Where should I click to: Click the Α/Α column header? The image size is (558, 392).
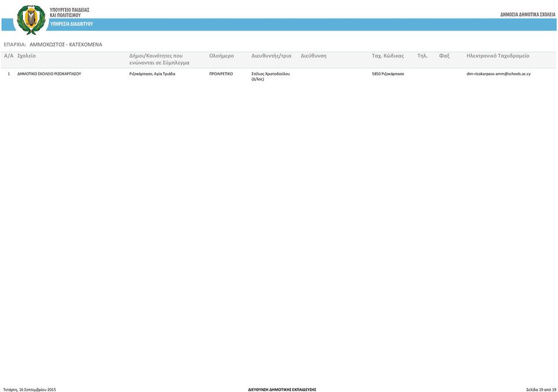(9, 56)
